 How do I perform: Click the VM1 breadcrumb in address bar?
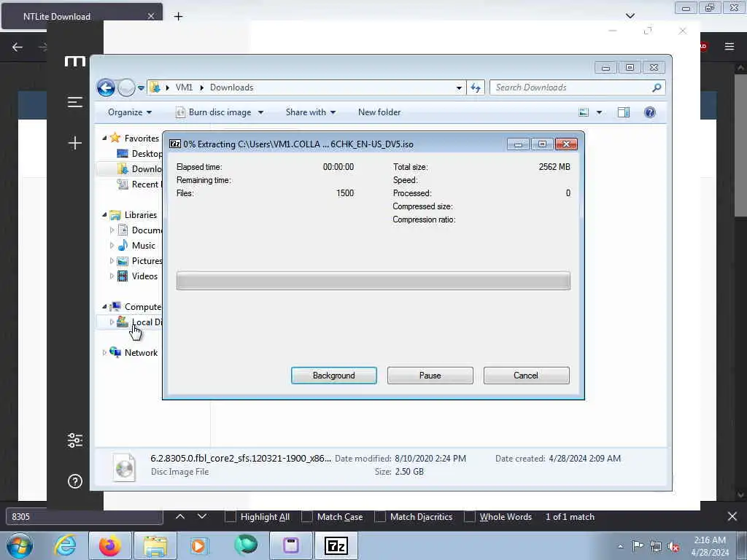tap(184, 87)
